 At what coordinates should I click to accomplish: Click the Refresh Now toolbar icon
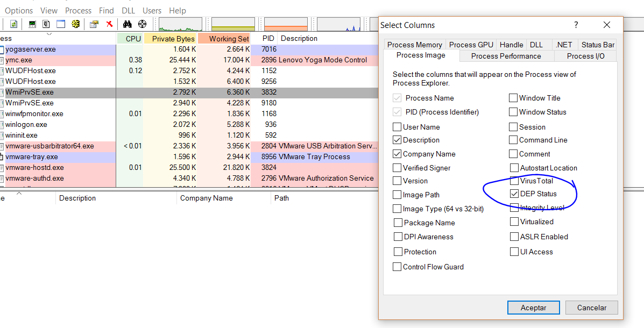[14, 24]
